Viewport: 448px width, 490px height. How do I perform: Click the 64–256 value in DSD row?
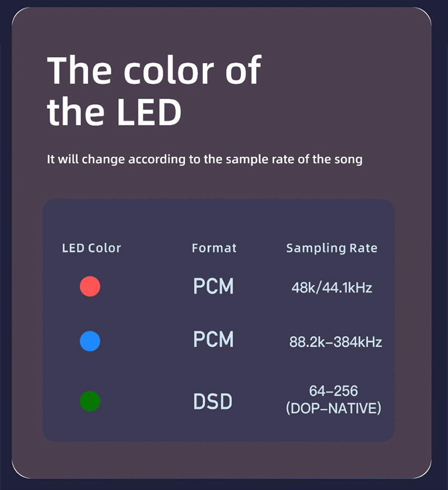(333, 391)
